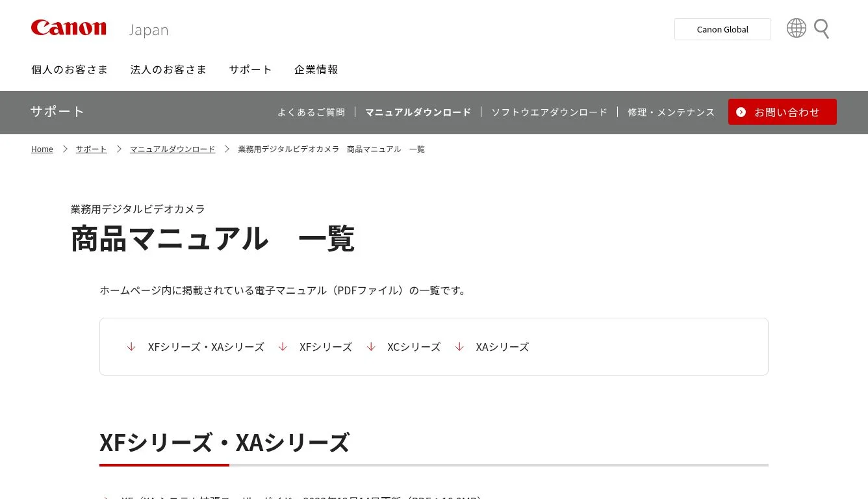Click the 業務用デジタルビデオカメラ subtitle above heading
Image resolution: width=868 pixels, height=499 pixels.
coord(138,209)
